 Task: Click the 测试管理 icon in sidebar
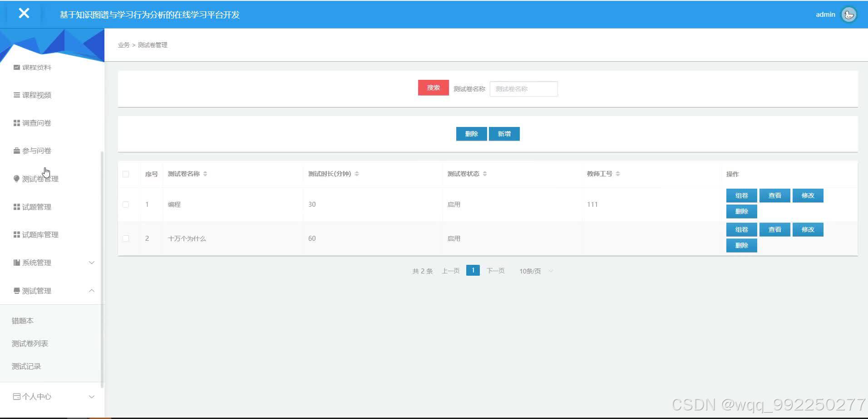tap(17, 291)
